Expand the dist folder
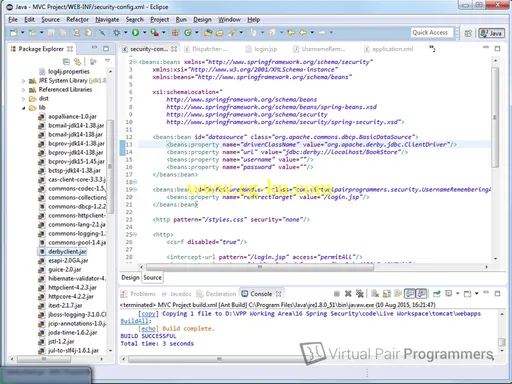Viewport: 512px width, 384px height. click(23, 99)
